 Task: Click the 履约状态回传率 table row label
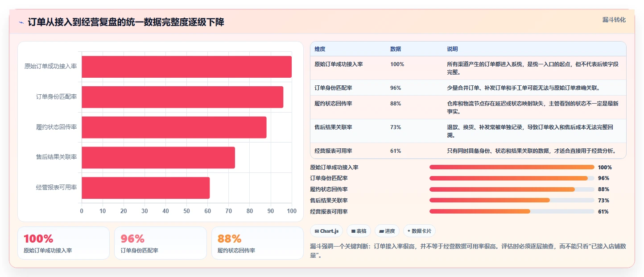click(x=333, y=104)
